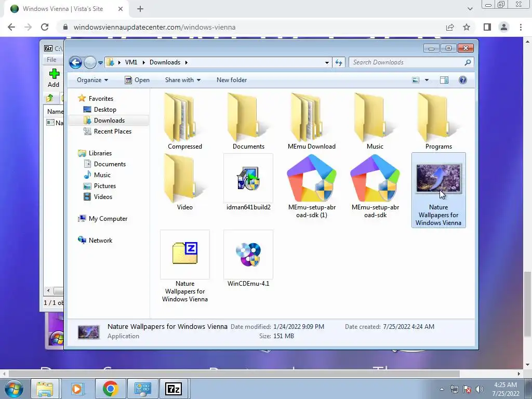Click Downloads in the address breadcrumb
The height and width of the screenshot is (399, 532).
pos(165,62)
